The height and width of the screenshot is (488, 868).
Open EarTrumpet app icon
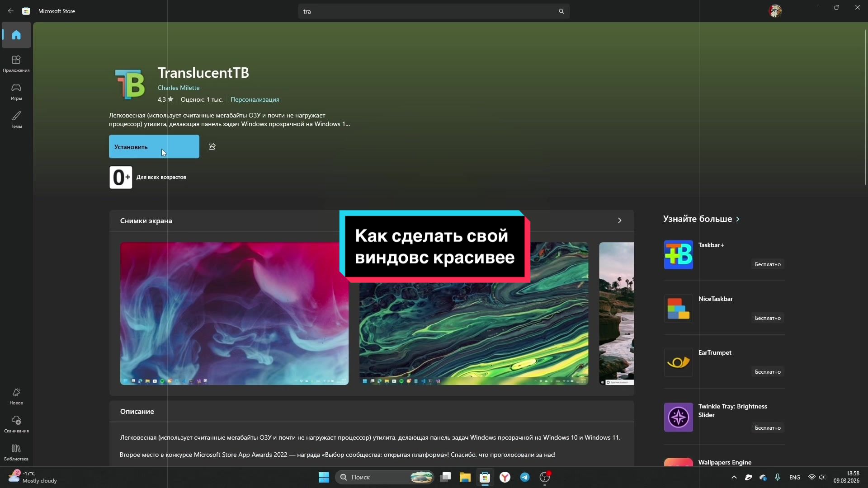pos(678,362)
